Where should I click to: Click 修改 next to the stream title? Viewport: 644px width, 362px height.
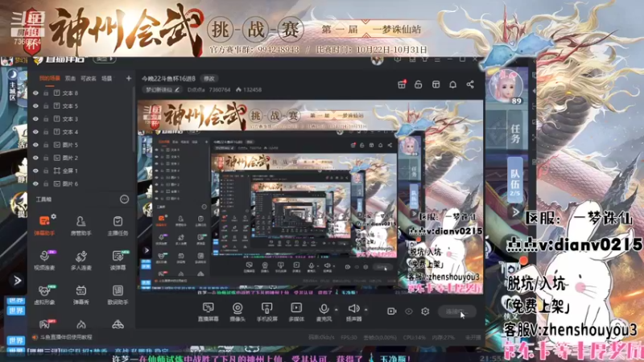coord(209,78)
